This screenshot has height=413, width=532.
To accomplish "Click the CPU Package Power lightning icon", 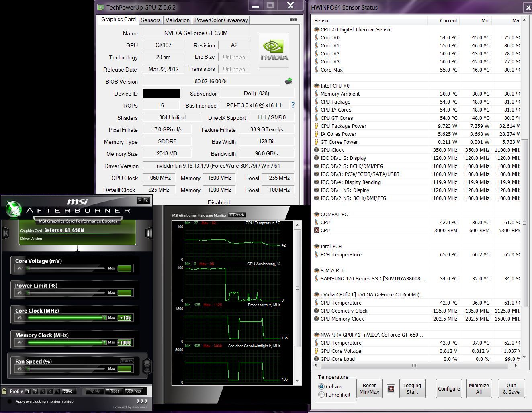I will click(x=317, y=126).
